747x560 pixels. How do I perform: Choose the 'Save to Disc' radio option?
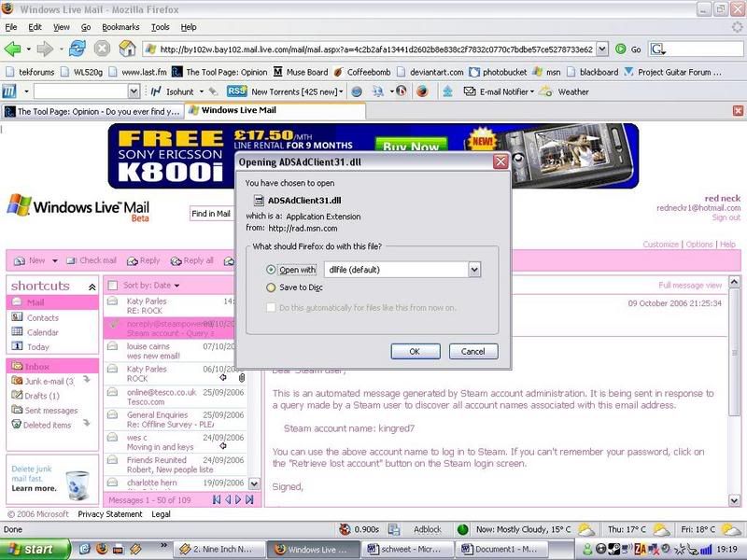coord(272,288)
